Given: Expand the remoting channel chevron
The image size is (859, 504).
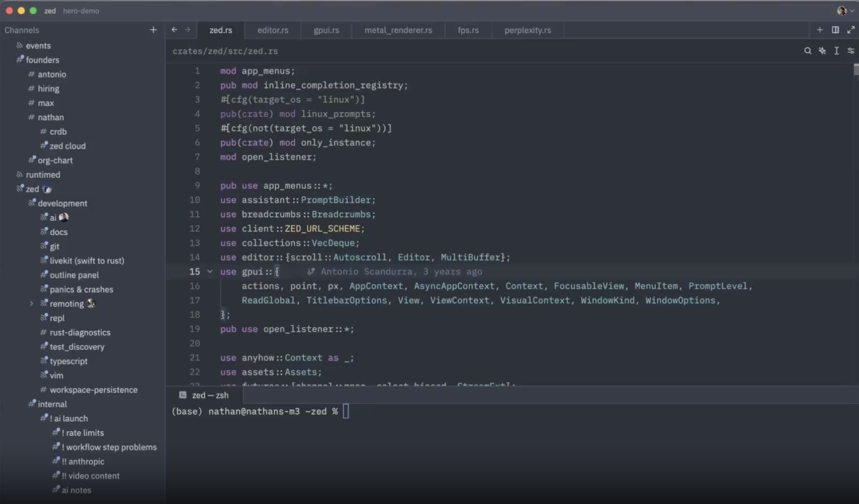Looking at the screenshot, I should pyautogui.click(x=31, y=303).
